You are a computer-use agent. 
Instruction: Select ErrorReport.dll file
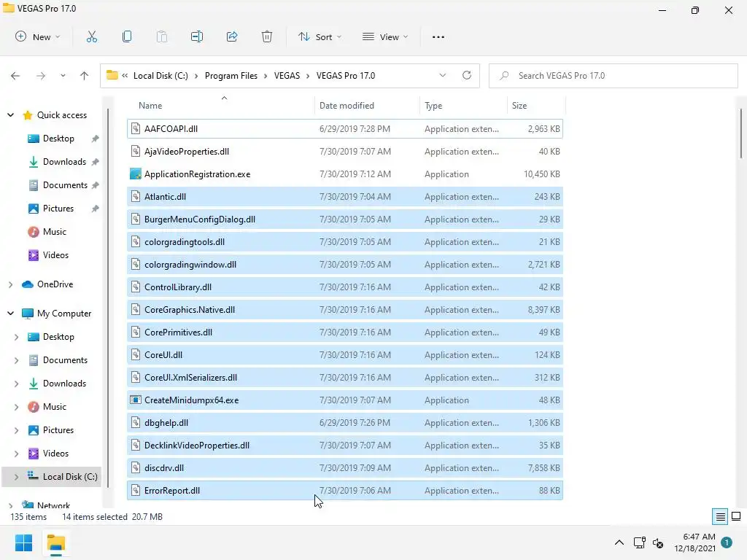[345, 491]
